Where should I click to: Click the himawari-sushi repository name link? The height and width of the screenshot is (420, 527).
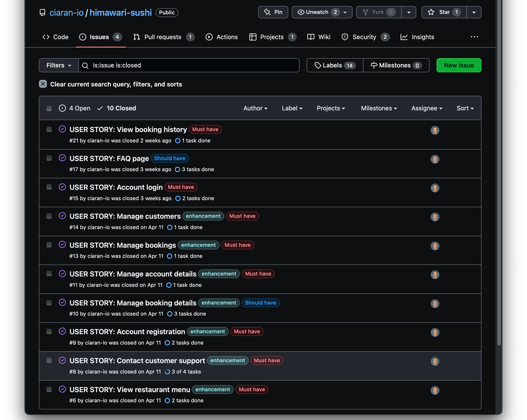pyautogui.click(x=120, y=12)
